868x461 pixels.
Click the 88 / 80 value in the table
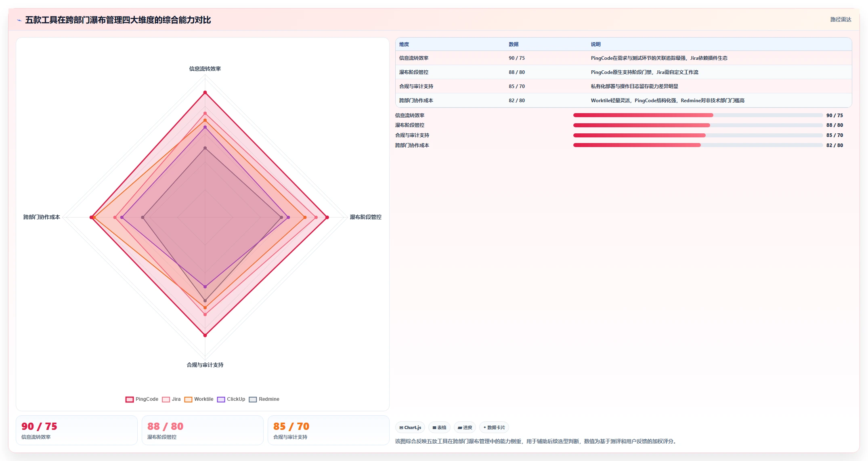click(x=517, y=72)
